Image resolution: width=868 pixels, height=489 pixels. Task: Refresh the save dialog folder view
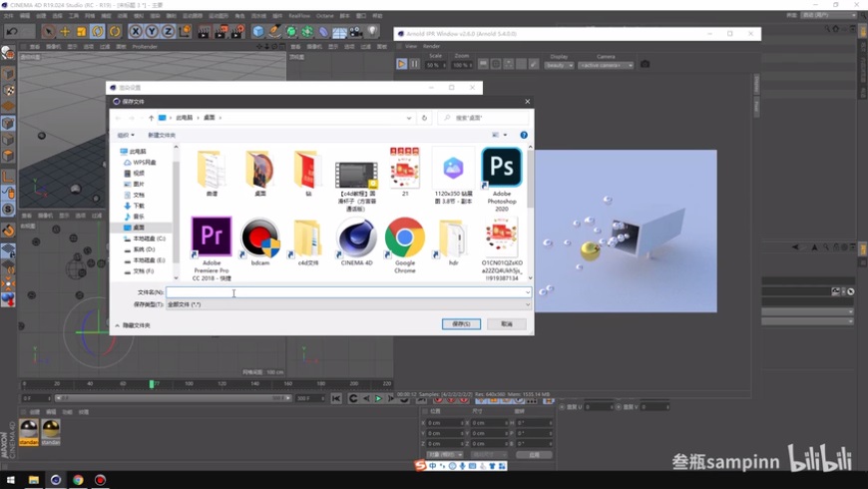tap(425, 118)
